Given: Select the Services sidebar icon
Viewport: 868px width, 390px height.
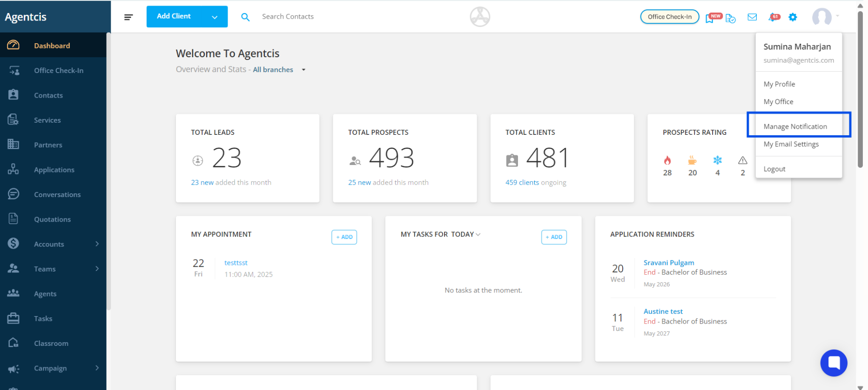Looking at the screenshot, I should pos(13,120).
